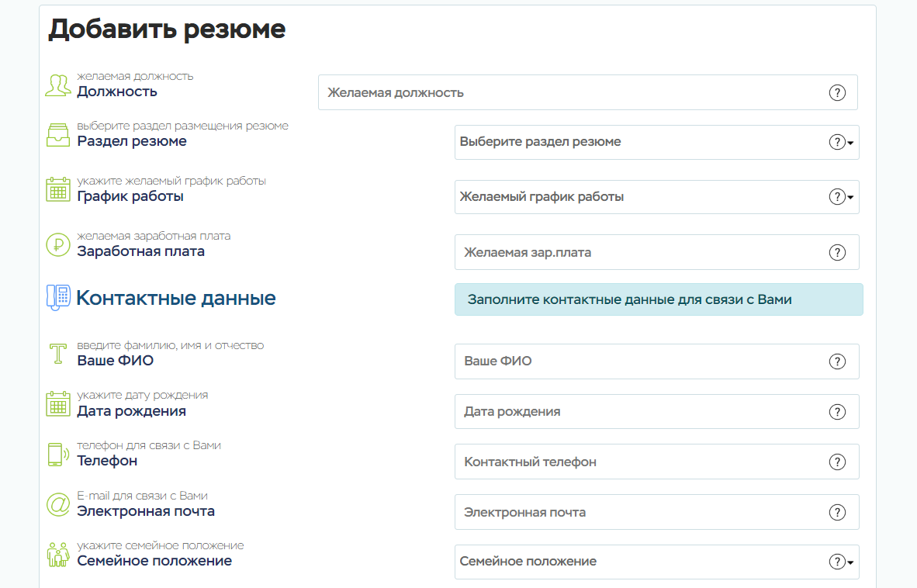The image size is (917, 588).
Task: Click the question mark in the Желаемая зар.плата field
Action: 837,252
